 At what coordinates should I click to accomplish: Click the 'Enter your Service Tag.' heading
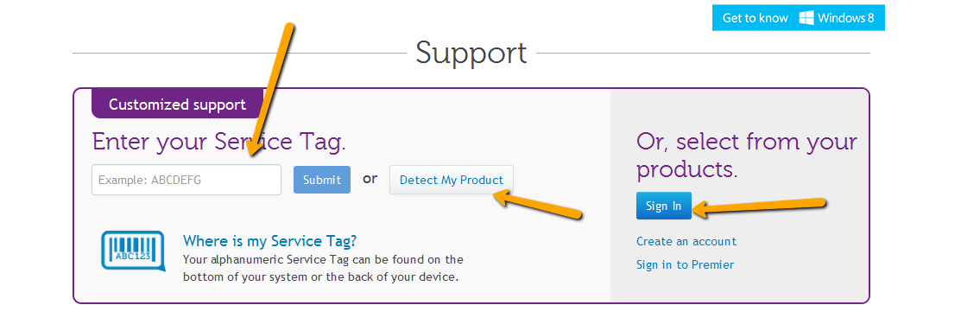pos(218,142)
